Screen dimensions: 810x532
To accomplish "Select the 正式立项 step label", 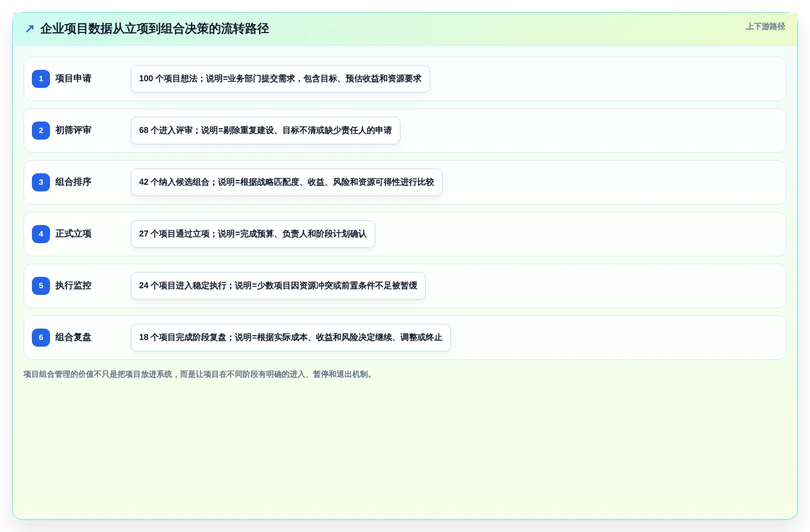I will (x=73, y=234).
